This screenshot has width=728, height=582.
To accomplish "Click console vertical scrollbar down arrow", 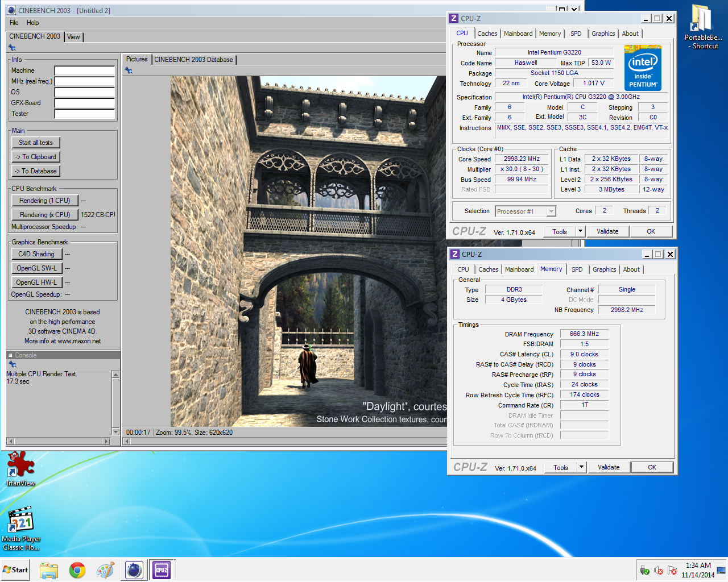I will [116, 432].
